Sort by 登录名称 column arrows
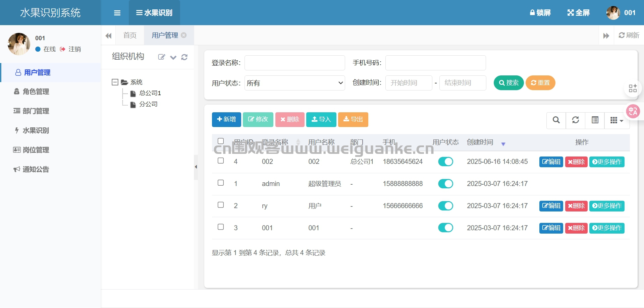 298,142
